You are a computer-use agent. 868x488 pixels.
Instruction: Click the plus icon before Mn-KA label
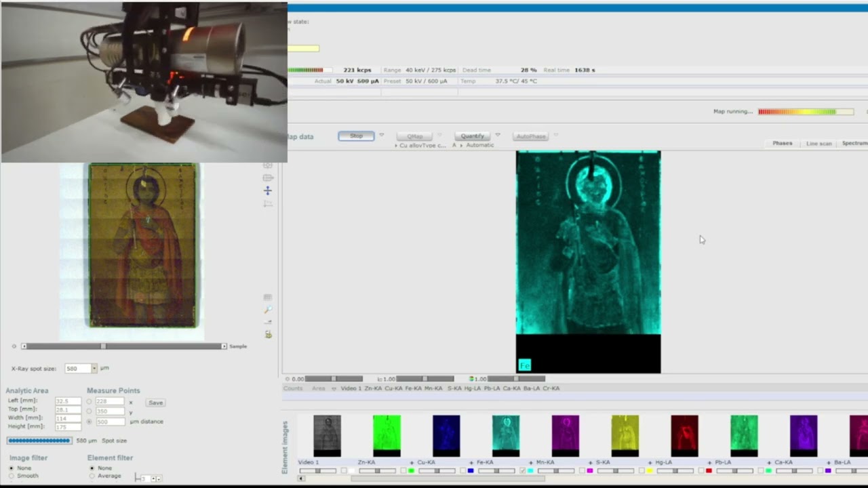pos(531,463)
